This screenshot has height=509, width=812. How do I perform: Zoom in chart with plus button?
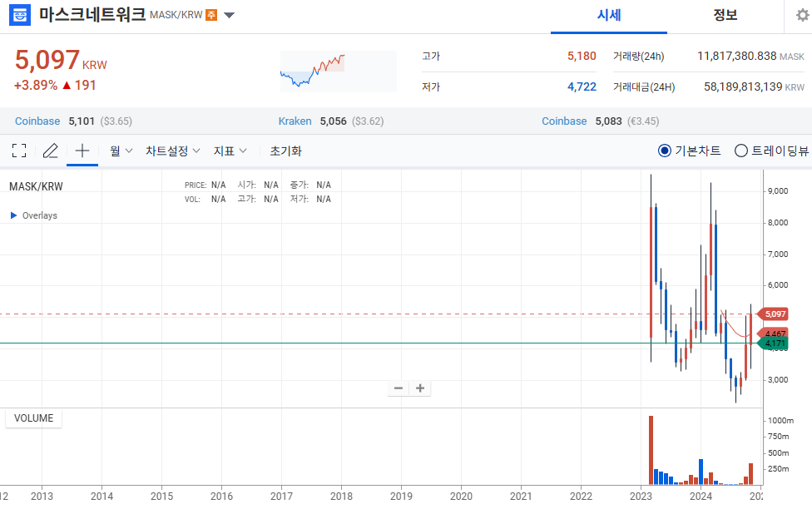pos(420,388)
